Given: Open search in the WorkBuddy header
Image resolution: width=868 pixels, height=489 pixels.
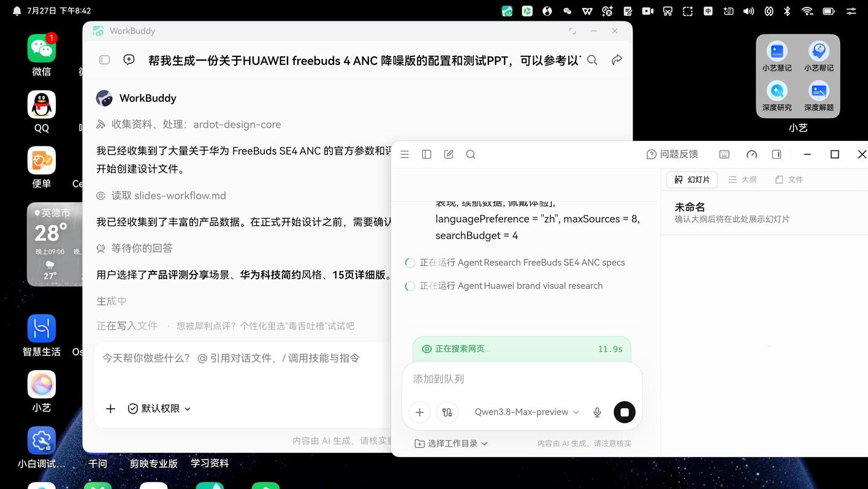Looking at the screenshot, I should [592, 60].
